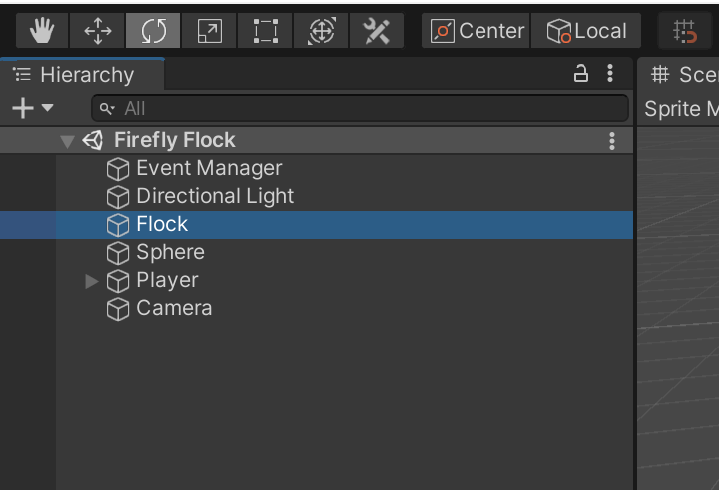This screenshot has height=490, width=719.
Task: Activate the Rotate tool
Action: 153,32
